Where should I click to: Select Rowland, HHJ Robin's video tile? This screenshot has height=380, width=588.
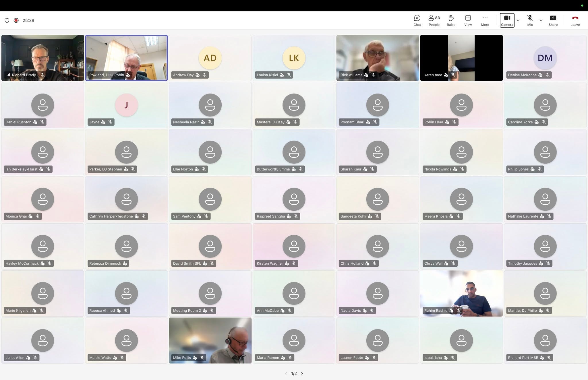(126, 58)
